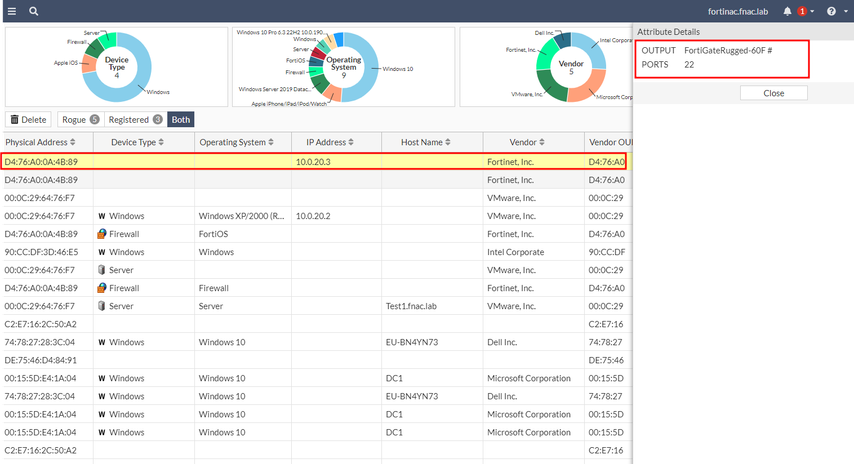Viewport: 854px width, 464px height.
Task: Click Firewall icon in FortiOS row
Action: pos(102,234)
